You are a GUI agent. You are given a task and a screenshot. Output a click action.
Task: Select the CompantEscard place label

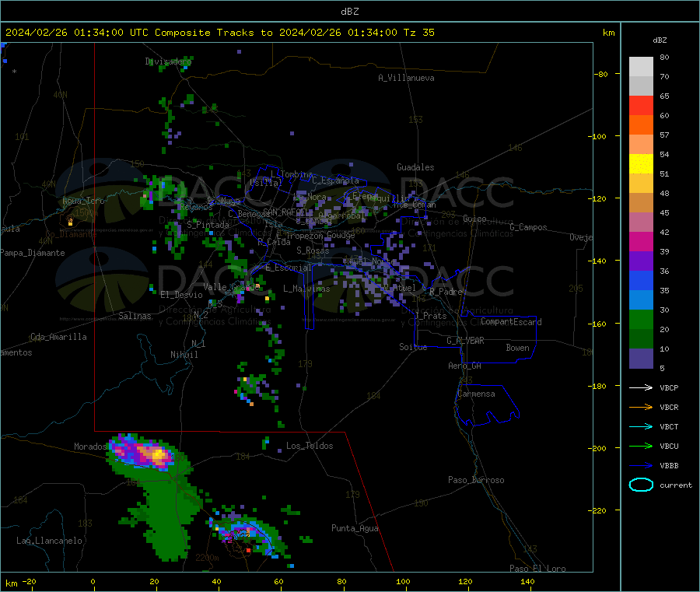(511, 322)
